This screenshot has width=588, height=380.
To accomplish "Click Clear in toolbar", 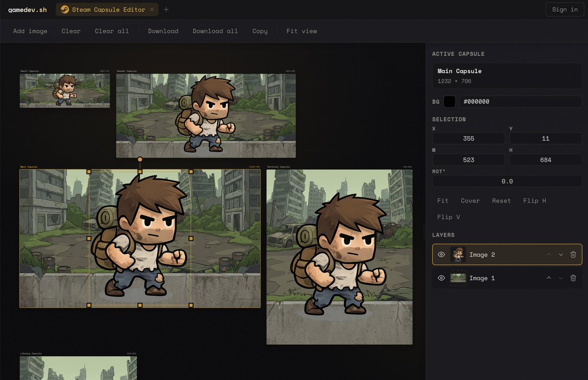I will (x=71, y=31).
